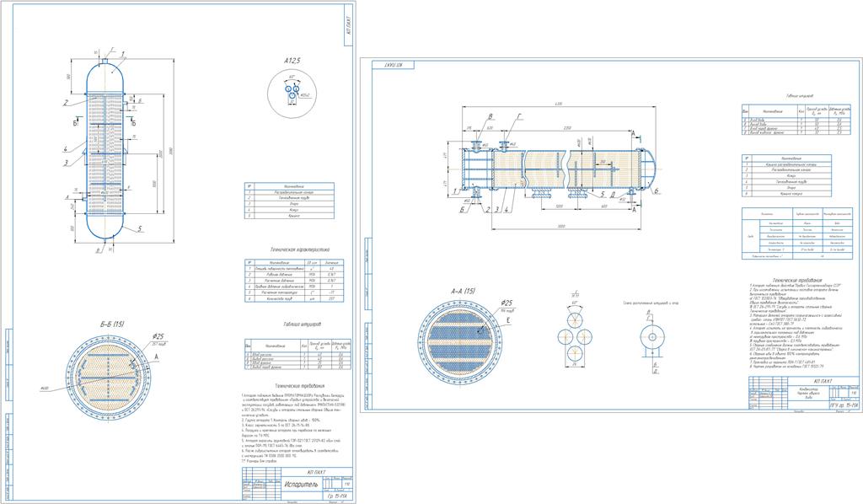Click the "КП ПАХТ" title block in right drawing
The image size is (863, 504).
(823, 381)
